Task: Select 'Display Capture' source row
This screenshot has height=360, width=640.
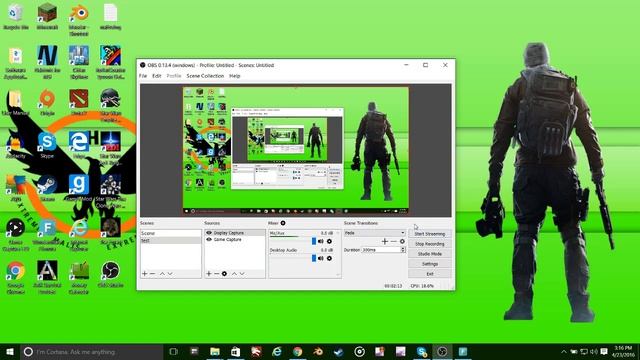Action: pos(235,233)
